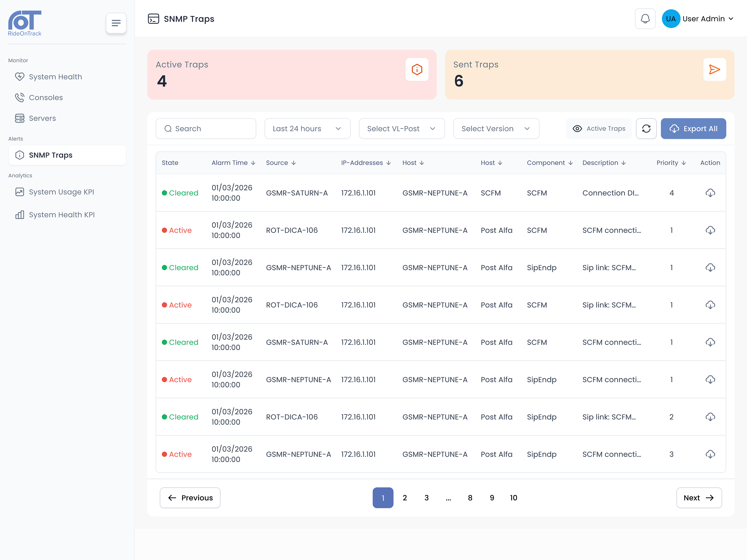The image size is (747, 560).
Task: Download the priority 3 active trap row
Action: click(710, 454)
